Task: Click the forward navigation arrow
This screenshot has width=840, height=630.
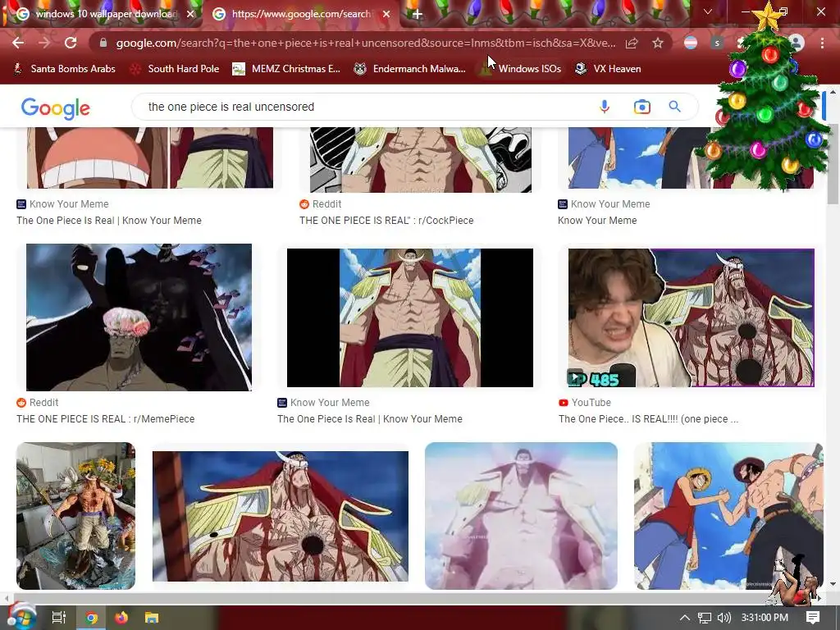Action: pos(44,43)
